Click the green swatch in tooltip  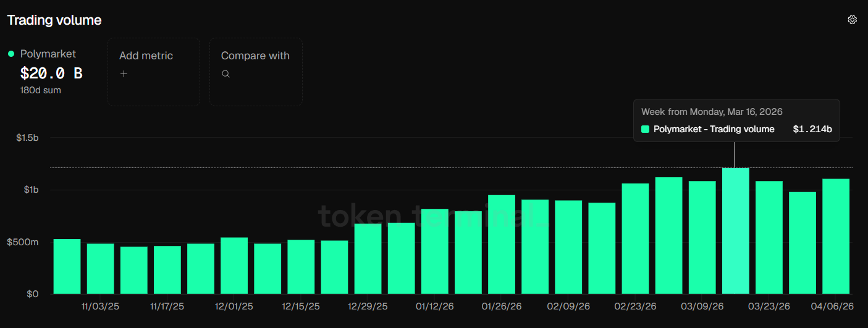pyautogui.click(x=646, y=129)
